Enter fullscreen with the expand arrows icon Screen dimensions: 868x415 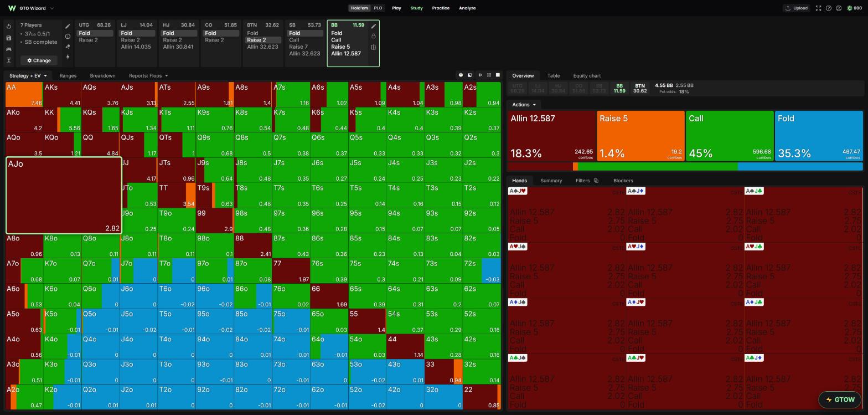click(x=818, y=8)
